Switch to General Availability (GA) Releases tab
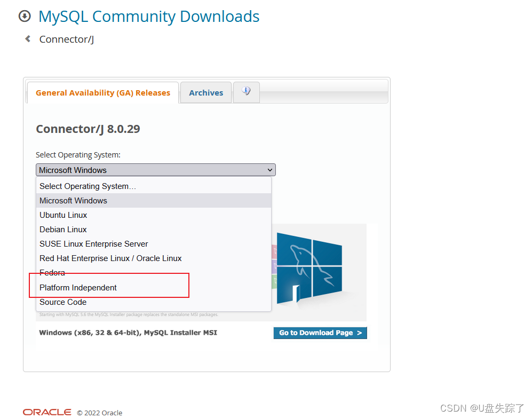This screenshot has height=418, width=532. pyautogui.click(x=103, y=93)
